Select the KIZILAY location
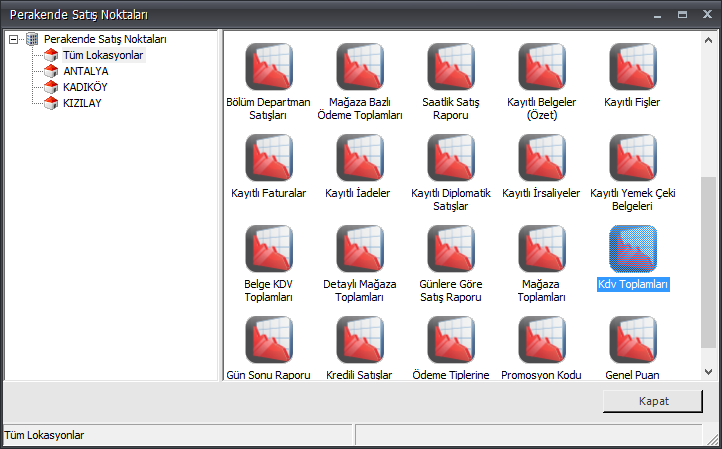The width and height of the screenshot is (722, 449). click(82, 103)
